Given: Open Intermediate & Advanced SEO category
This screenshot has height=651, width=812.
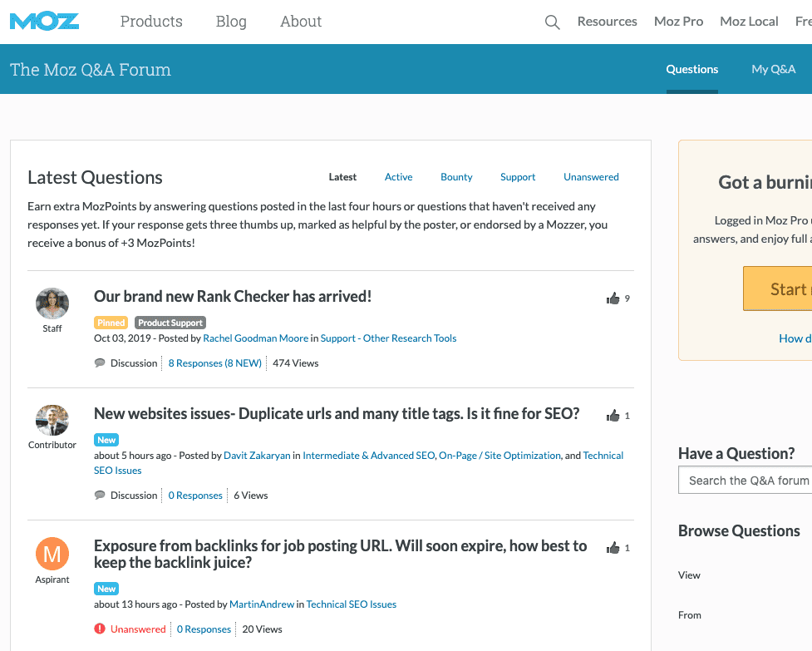Looking at the screenshot, I should click(369, 456).
